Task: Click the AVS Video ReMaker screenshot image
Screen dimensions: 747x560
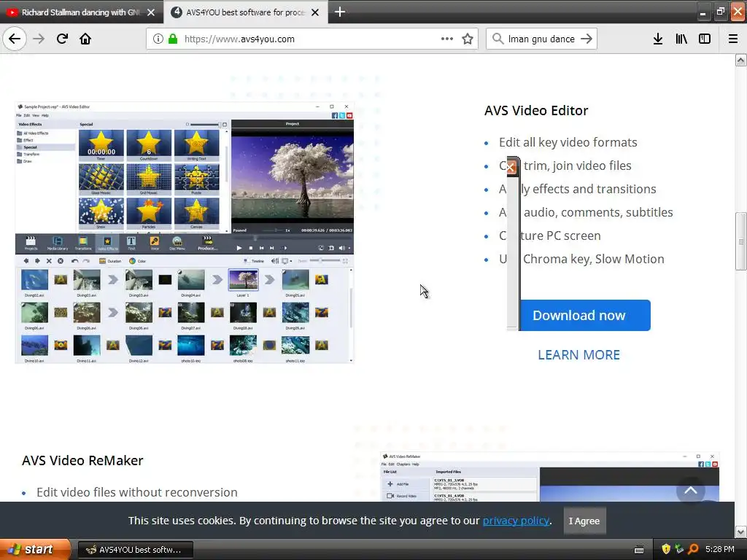Action: point(550,477)
